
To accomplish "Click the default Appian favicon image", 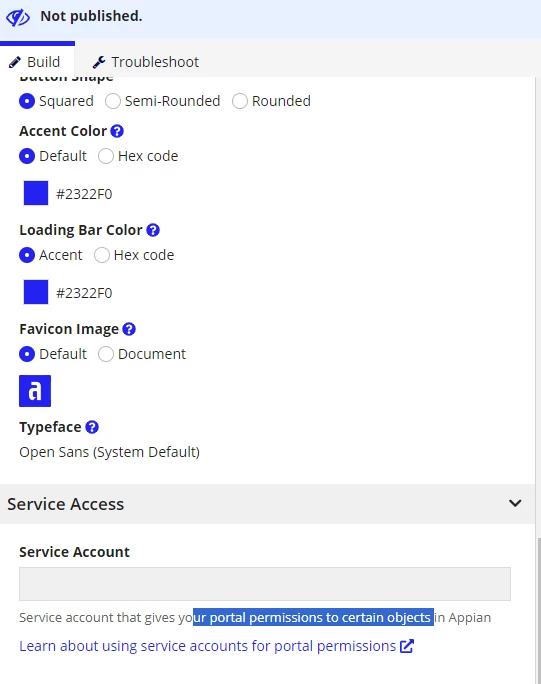I will coord(35,391).
